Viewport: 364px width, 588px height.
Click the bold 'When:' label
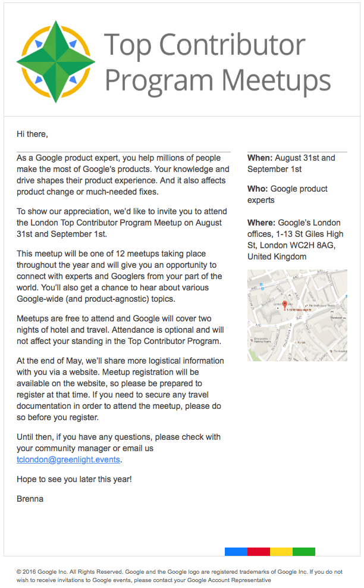[x=260, y=158]
